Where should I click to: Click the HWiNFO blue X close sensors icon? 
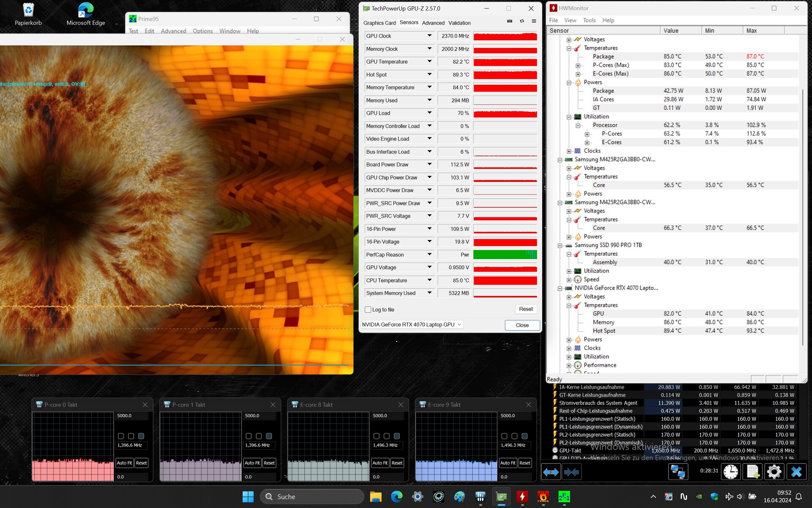(x=796, y=472)
